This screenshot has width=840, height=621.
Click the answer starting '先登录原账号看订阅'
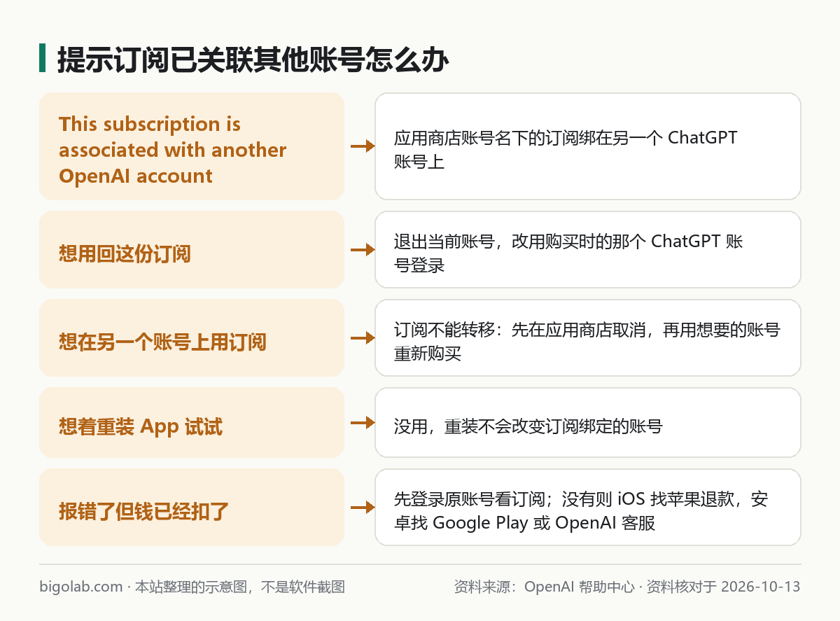pyautogui.click(x=581, y=511)
